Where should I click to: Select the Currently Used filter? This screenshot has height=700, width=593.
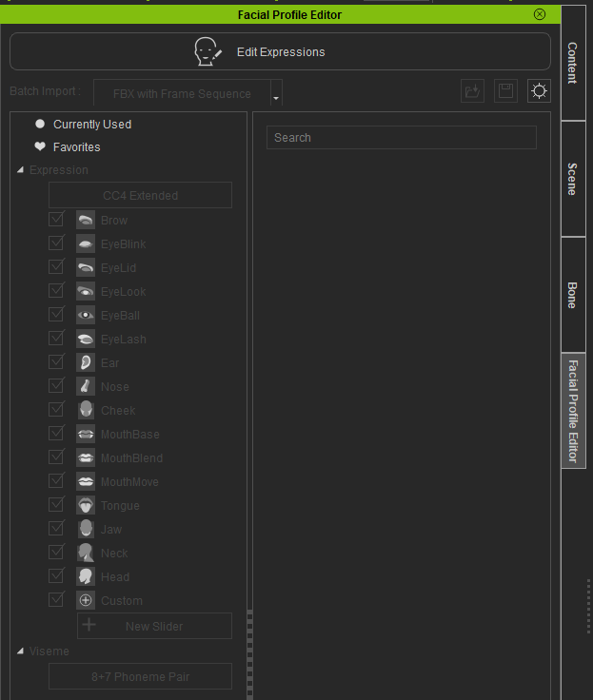click(92, 124)
